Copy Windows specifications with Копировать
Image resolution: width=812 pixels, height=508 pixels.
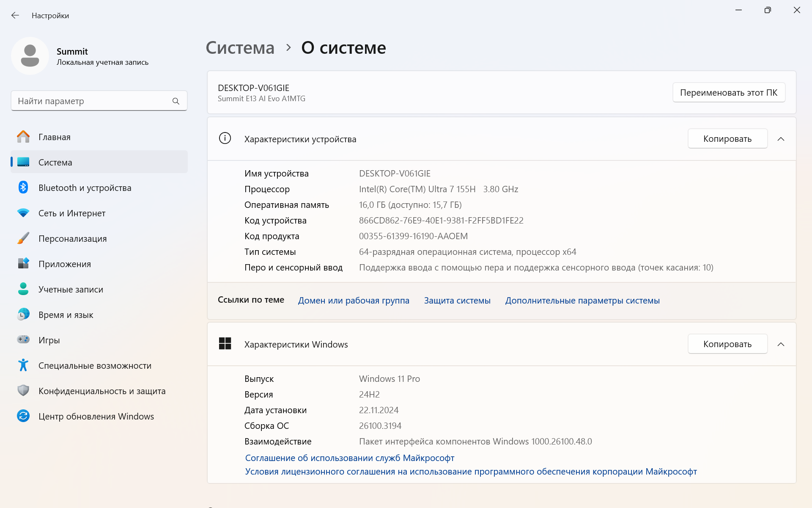click(x=727, y=344)
